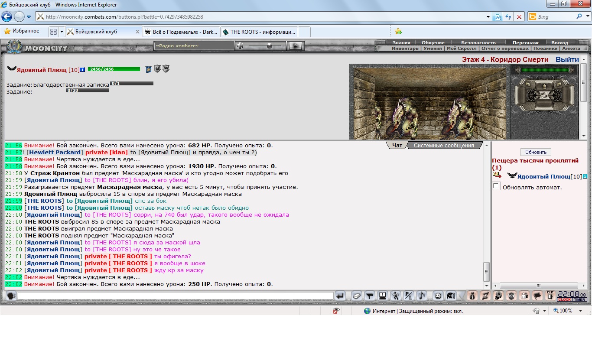Click the browser address bar URL
This screenshot has height=364, width=592.
point(124,17)
